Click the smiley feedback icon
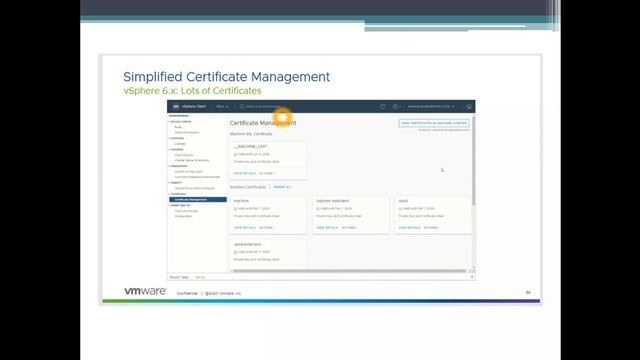Viewport: 640px width, 360px height. tap(469, 107)
